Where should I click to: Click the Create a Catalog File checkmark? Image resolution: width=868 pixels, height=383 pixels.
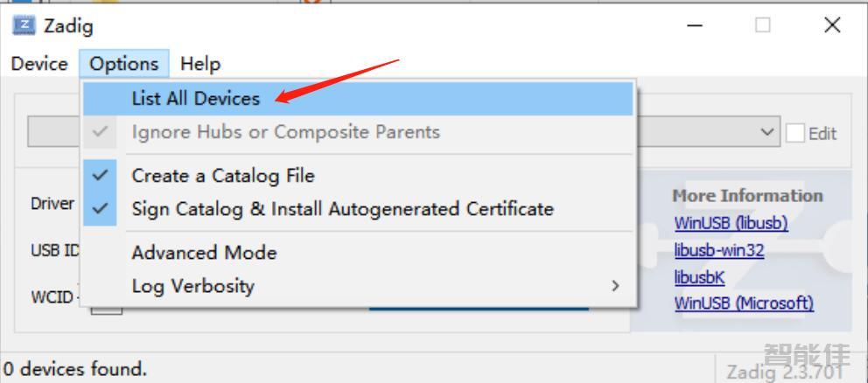pos(101,175)
